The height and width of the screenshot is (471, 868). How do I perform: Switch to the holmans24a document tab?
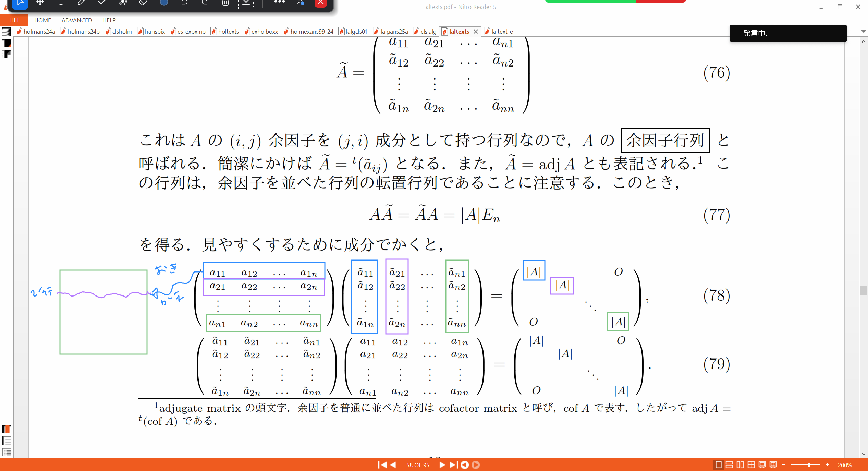(36, 32)
